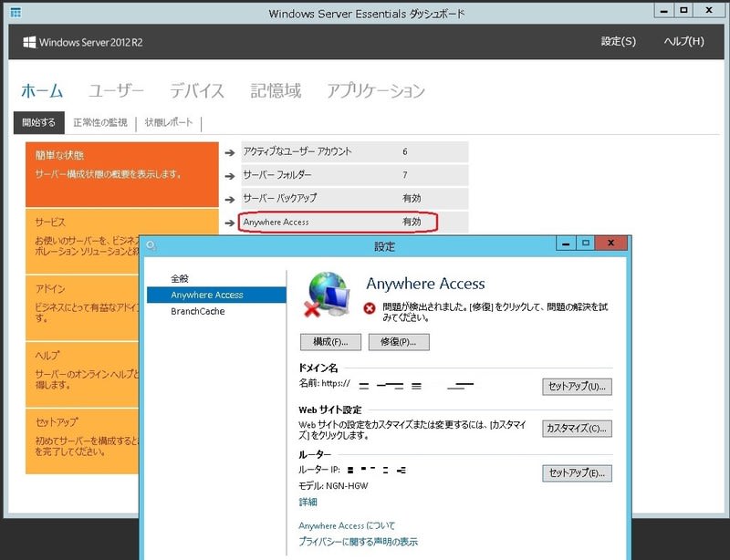Click the サーバー バックアップ status row
Viewport: 730px width, 560px height.
pos(355,198)
